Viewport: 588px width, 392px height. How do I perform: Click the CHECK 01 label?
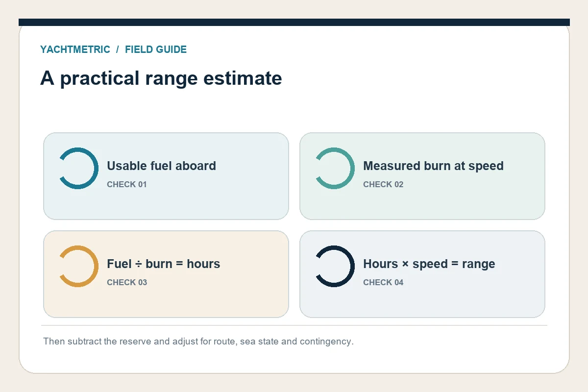pyautogui.click(x=127, y=184)
